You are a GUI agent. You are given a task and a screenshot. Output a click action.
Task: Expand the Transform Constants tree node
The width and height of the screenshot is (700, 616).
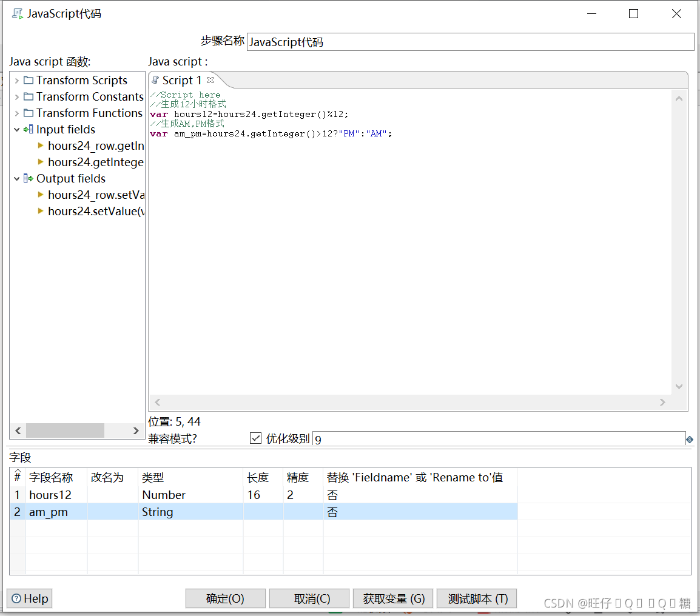click(16, 97)
